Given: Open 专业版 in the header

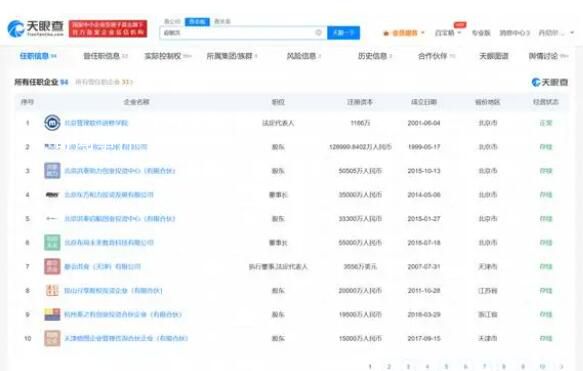Looking at the screenshot, I should click(481, 33).
